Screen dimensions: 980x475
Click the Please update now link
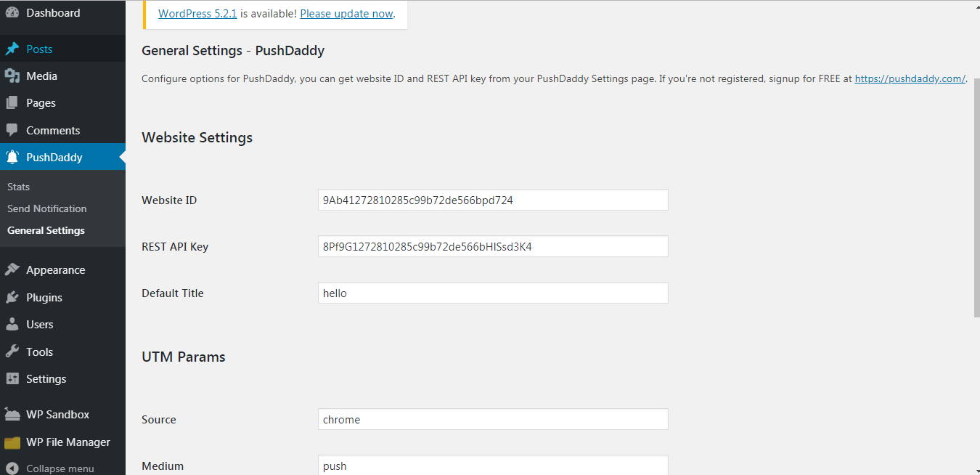(346, 13)
